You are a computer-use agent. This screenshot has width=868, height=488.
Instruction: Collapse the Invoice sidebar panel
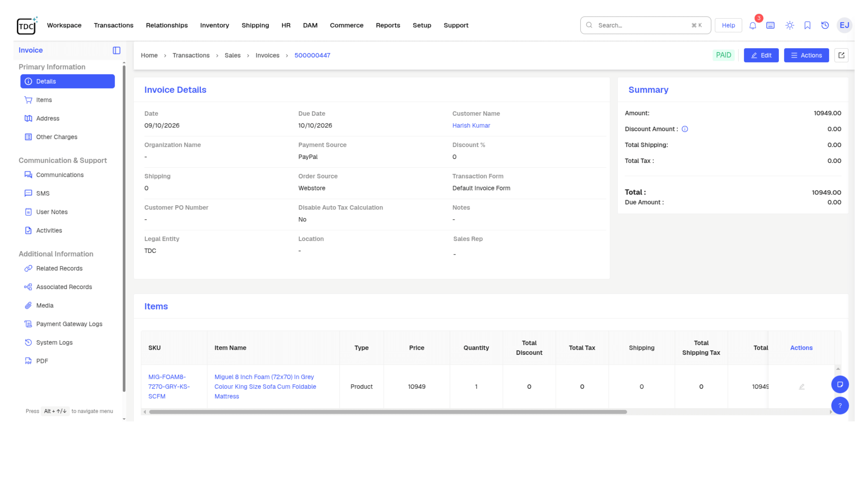click(x=117, y=50)
